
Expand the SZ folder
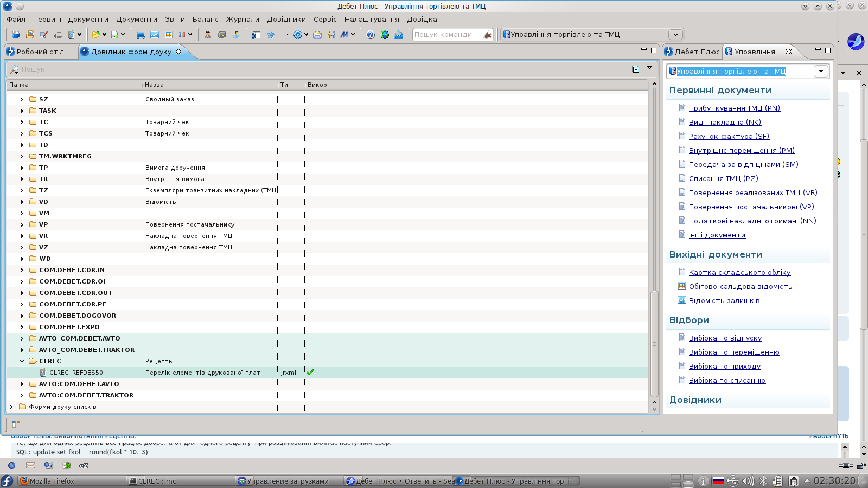point(22,99)
